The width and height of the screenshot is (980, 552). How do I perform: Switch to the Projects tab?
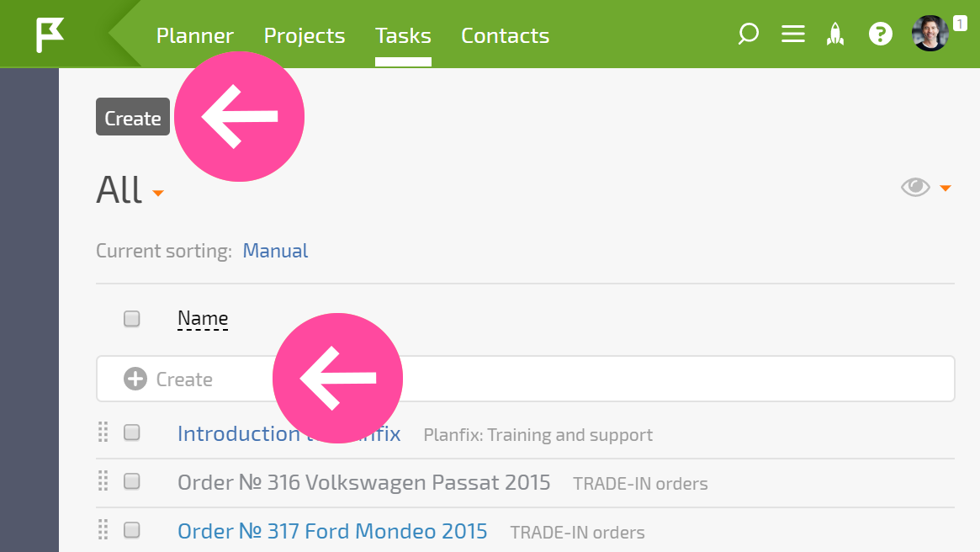(305, 35)
